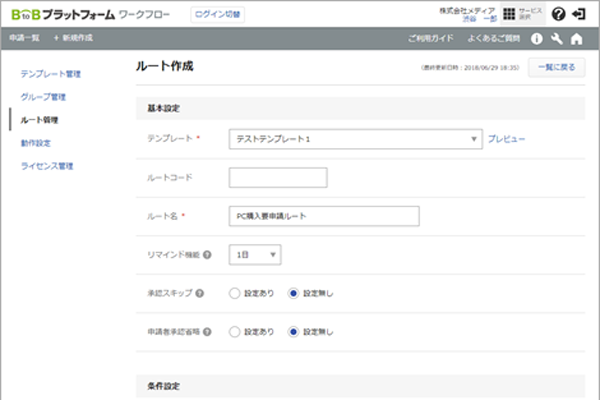600x400 pixels.
Task: Open テンプレート管理 in the sidebar
Action: tap(50, 74)
